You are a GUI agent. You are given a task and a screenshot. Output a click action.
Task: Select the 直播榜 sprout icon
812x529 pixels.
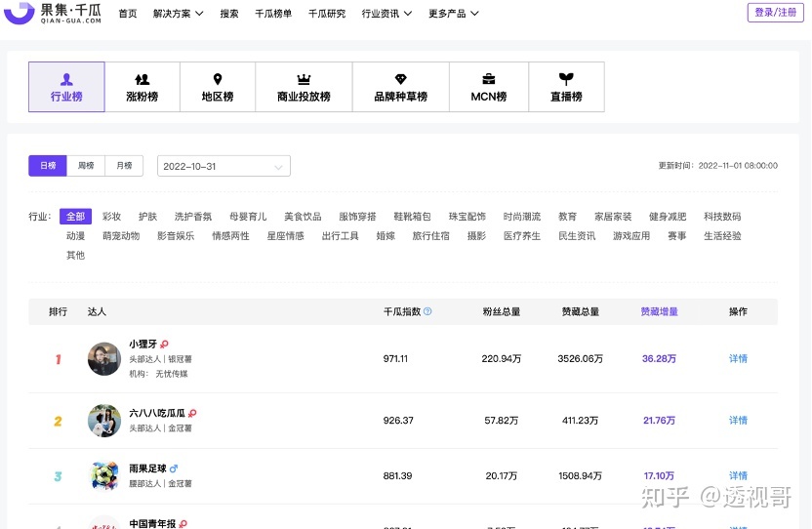click(566, 79)
